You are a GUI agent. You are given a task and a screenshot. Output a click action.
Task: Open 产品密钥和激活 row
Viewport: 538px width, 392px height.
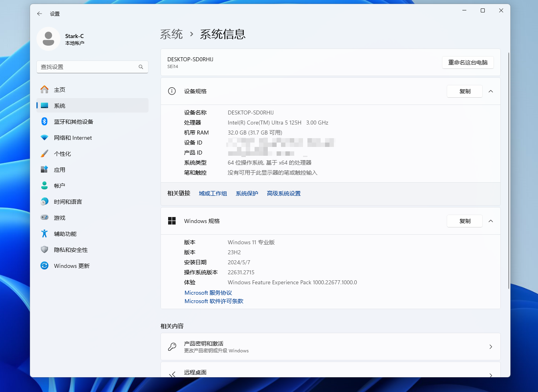tap(331, 347)
